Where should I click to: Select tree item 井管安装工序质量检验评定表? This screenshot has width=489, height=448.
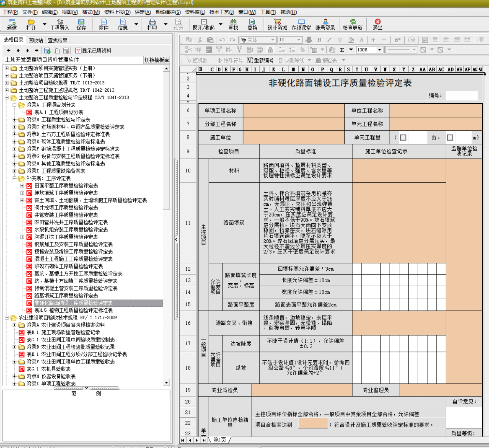66,215
